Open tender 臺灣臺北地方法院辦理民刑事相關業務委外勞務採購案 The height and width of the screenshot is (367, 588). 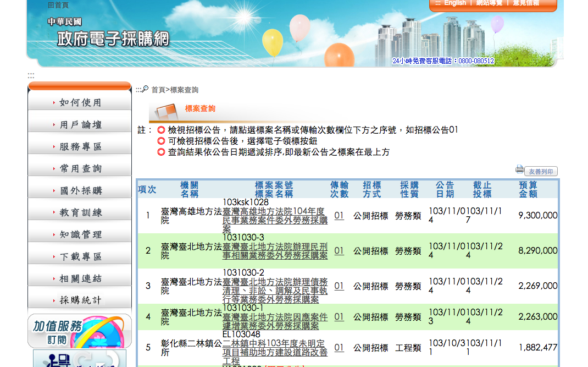pos(275,251)
